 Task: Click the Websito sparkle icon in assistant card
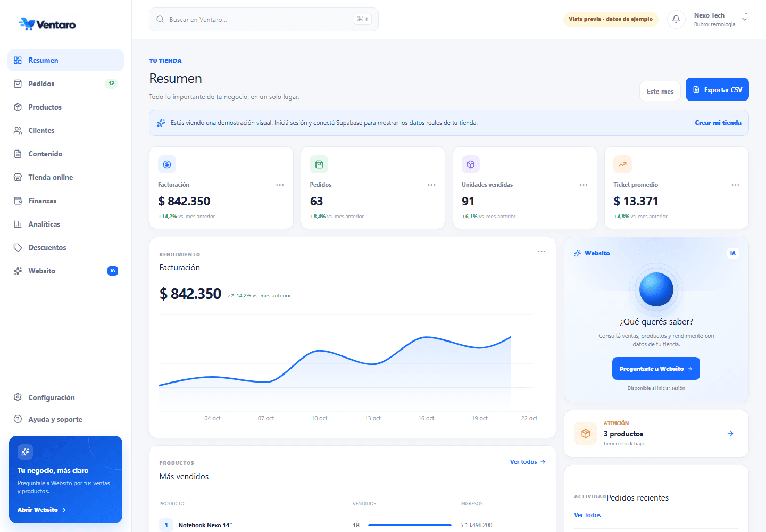click(578, 253)
